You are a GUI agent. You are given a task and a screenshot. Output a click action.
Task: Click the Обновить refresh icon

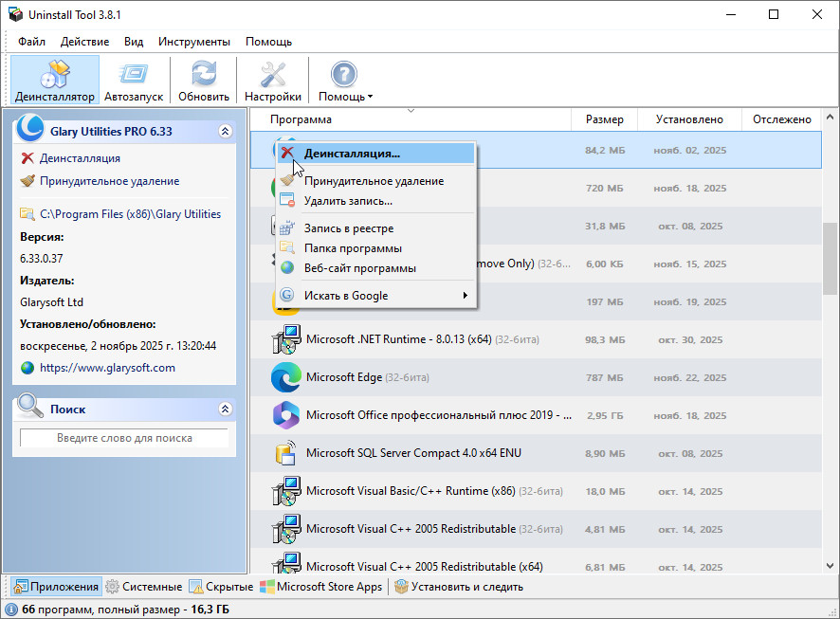204,74
